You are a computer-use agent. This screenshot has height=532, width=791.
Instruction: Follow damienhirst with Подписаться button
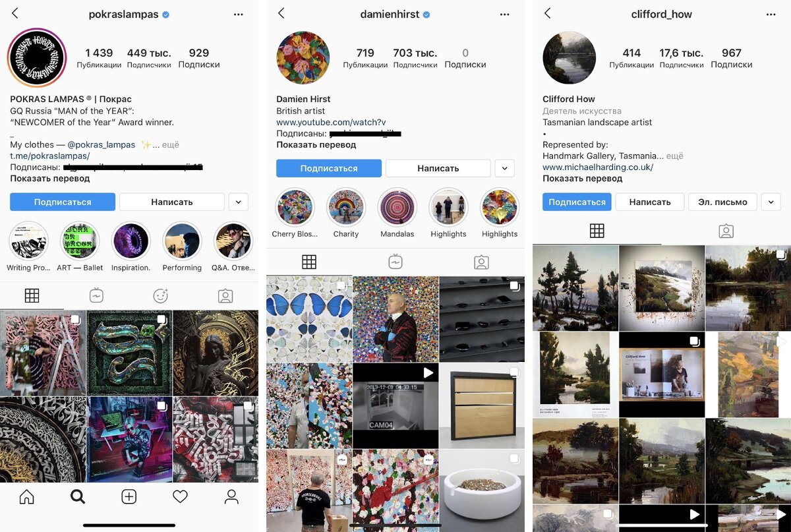click(329, 168)
